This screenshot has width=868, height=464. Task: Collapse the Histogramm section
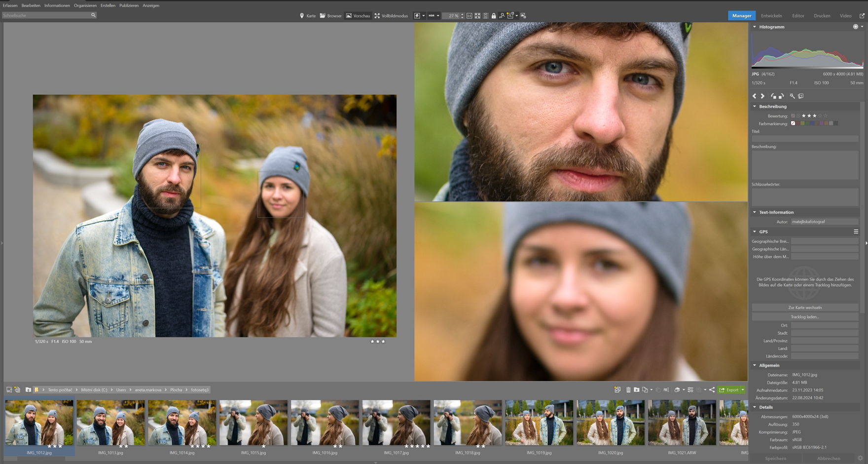click(755, 27)
